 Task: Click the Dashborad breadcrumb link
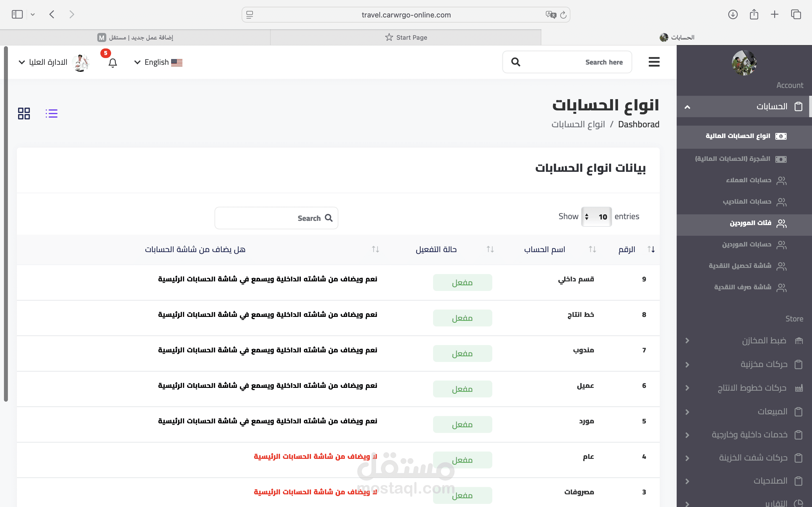pos(638,124)
